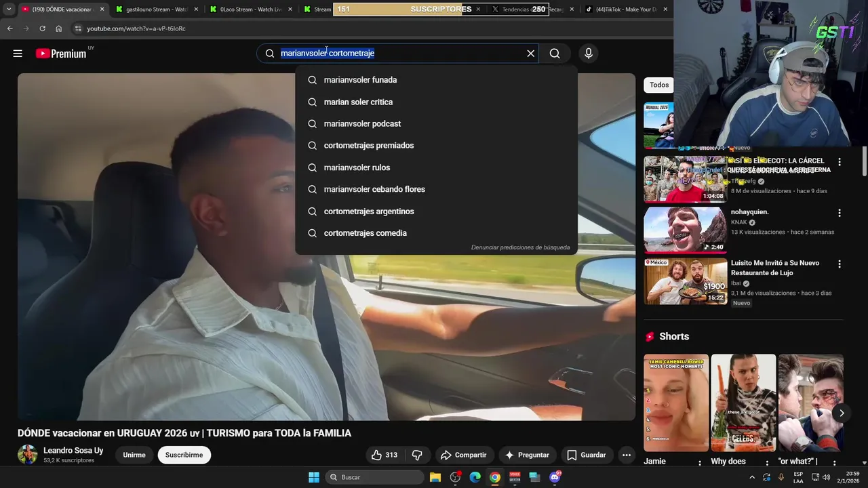Open the tab search dropdown arrow
The width and height of the screenshot is (868, 488).
click(x=9, y=9)
